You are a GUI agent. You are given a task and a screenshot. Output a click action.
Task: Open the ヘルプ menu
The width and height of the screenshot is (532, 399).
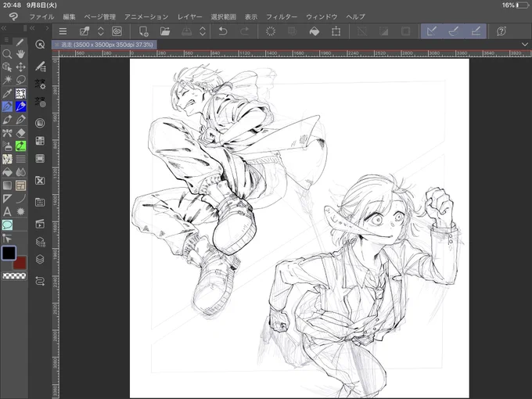point(355,16)
